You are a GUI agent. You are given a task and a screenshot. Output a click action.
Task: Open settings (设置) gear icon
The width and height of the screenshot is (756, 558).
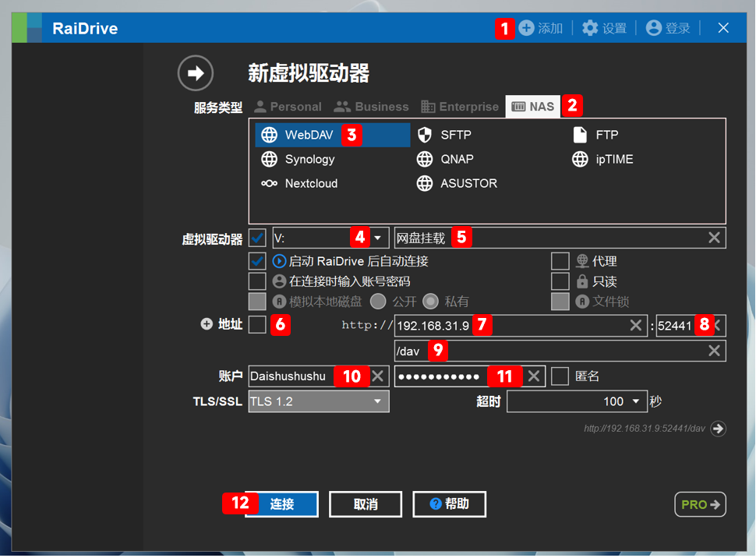(x=590, y=28)
